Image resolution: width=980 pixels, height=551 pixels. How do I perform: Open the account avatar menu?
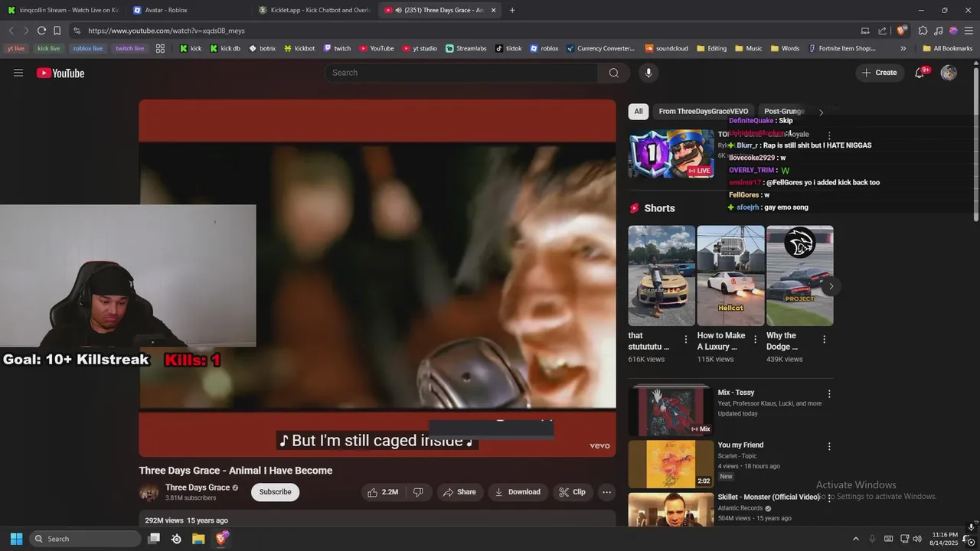(x=949, y=73)
